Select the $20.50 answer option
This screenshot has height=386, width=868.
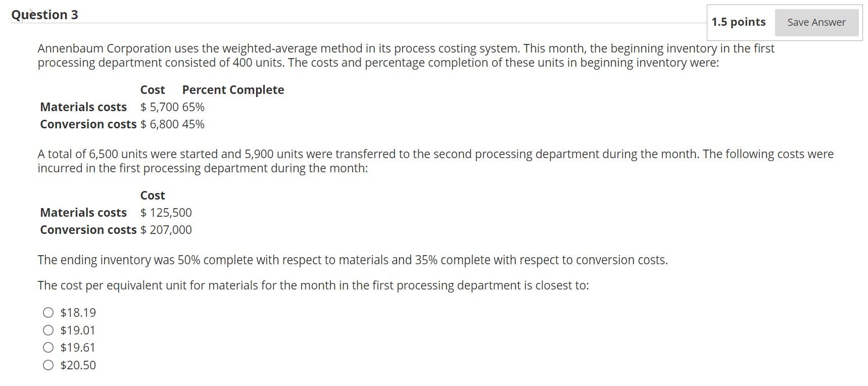[48, 365]
